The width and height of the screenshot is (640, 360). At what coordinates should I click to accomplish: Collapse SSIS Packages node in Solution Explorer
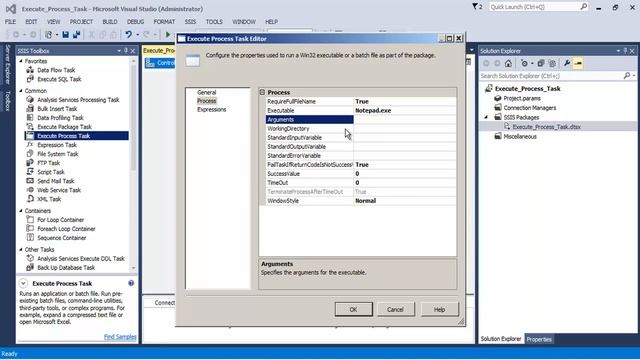pos(486,117)
